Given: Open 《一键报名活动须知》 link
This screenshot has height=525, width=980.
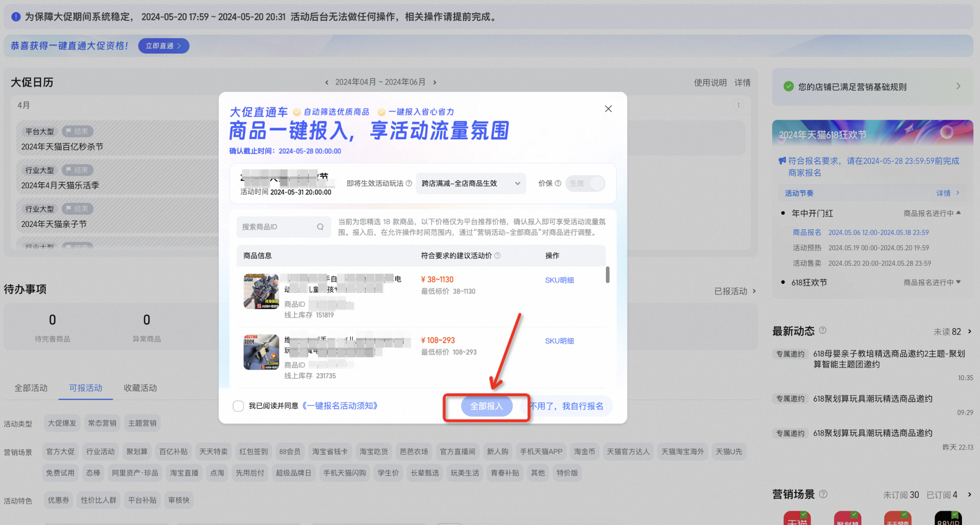Looking at the screenshot, I should 340,406.
